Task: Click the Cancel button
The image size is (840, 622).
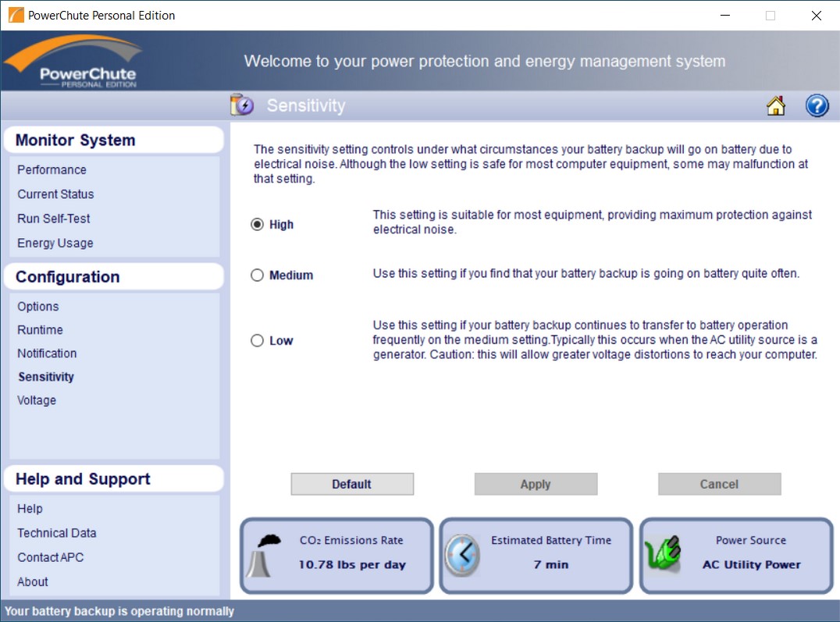Action: point(720,485)
